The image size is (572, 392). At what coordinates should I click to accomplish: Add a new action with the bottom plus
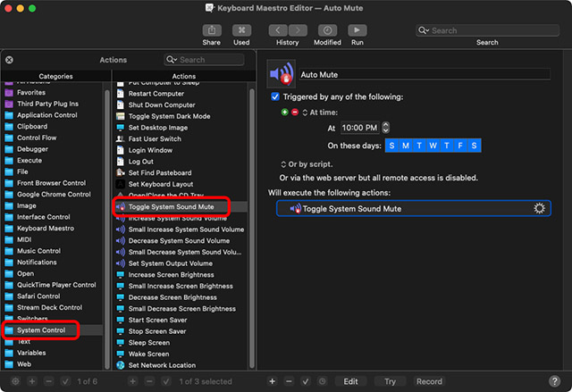point(272,381)
